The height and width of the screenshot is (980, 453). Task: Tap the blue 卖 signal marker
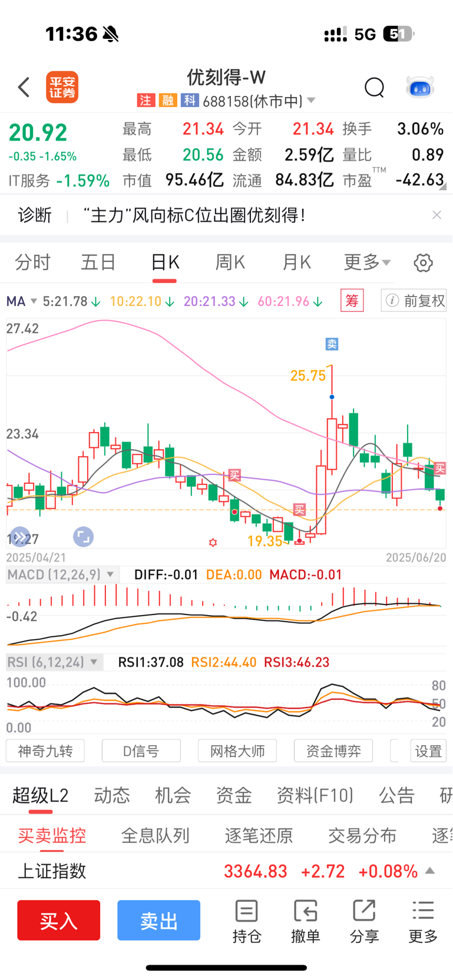coord(332,344)
